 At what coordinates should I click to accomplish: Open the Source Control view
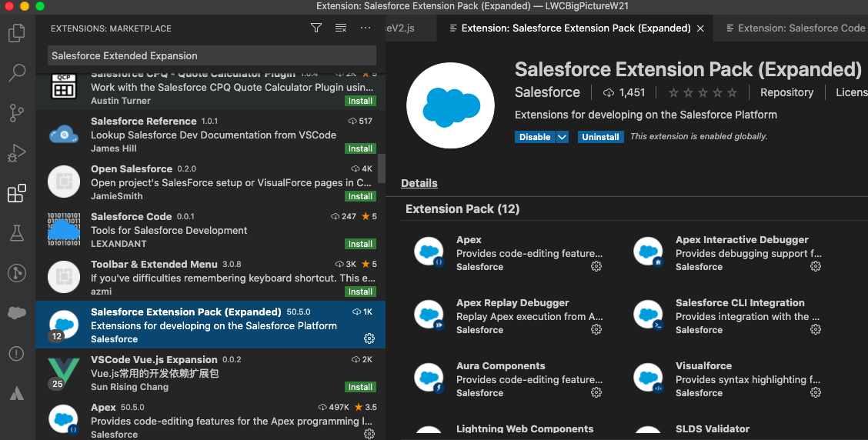16,113
